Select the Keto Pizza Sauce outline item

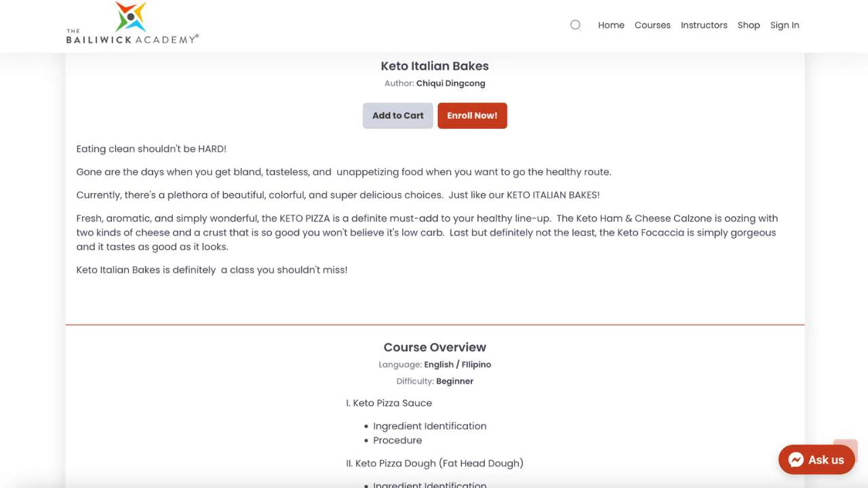(389, 403)
